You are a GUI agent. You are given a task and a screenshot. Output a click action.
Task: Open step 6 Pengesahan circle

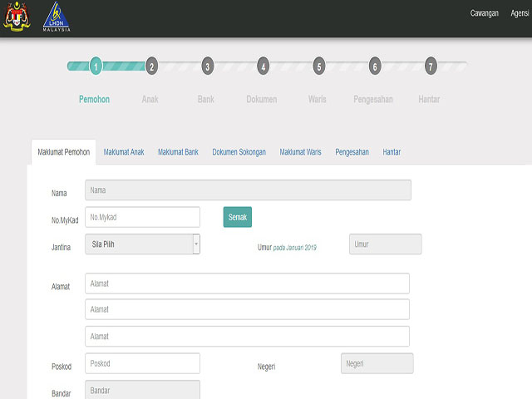(x=374, y=66)
